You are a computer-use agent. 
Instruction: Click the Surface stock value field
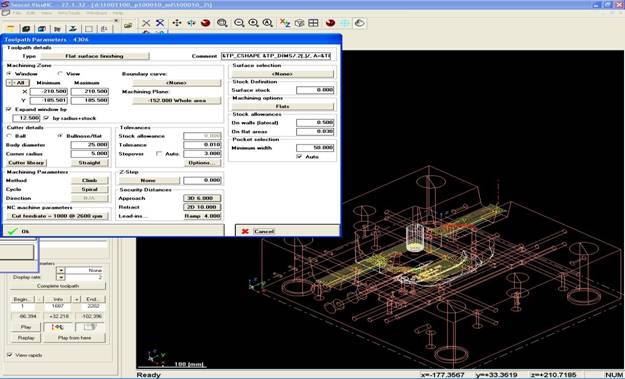click(315, 90)
